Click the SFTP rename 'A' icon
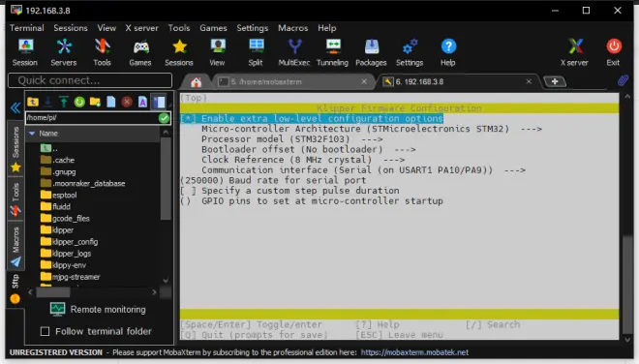This screenshot has height=364, width=639. pos(142,102)
